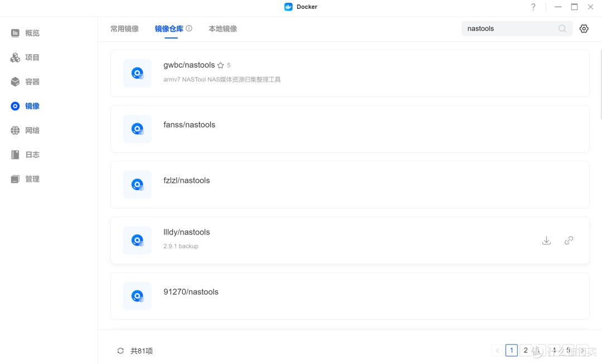Image resolution: width=602 pixels, height=364 pixels.
Task: Select fzlzl/nastools image name
Action: coord(187,181)
